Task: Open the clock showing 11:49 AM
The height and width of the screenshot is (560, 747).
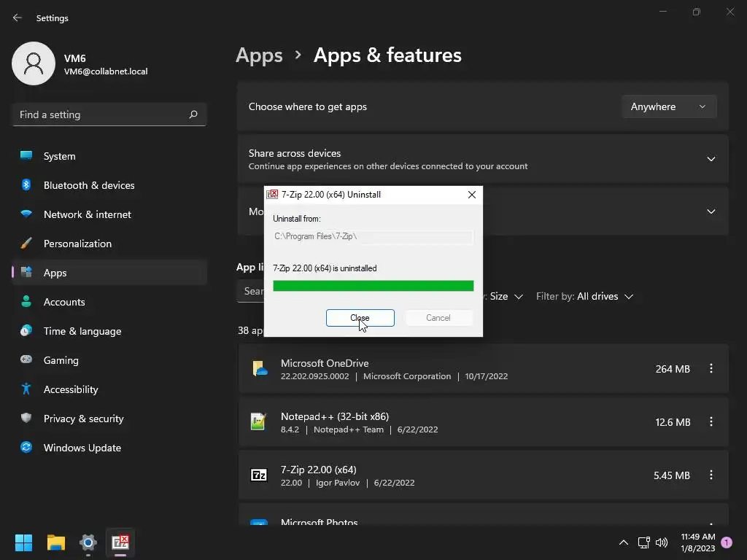Action: (x=698, y=542)
